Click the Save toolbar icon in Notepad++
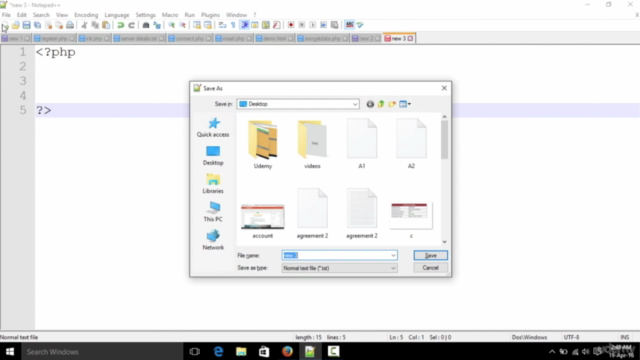The image size is (640, 360). 27,25
